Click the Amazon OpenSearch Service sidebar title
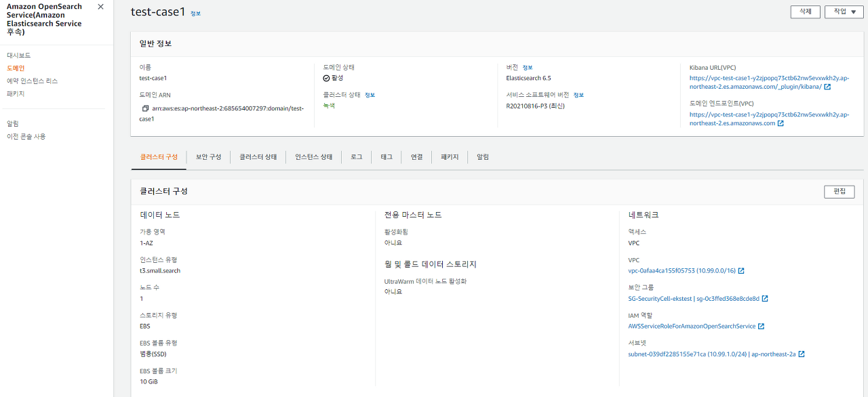The height and width of the screenshot is (397, 868). 44,19
